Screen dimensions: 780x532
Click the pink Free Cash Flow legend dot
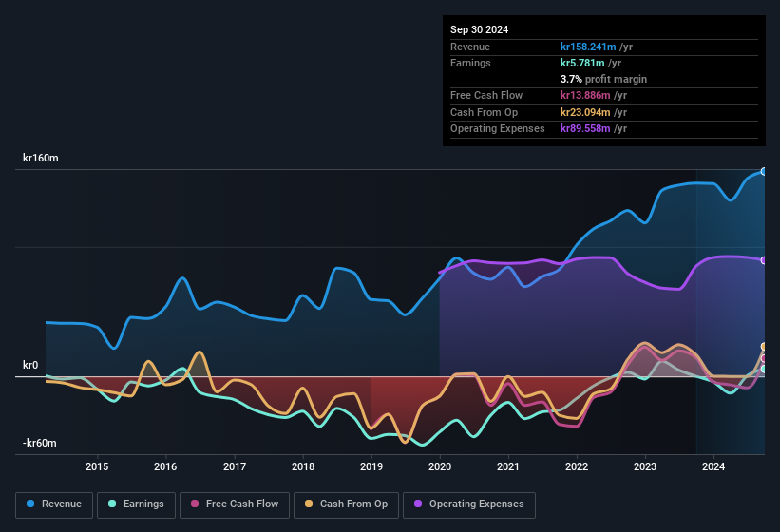195,503
